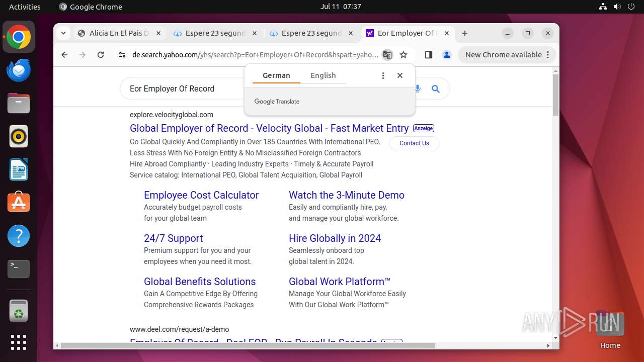Go forward in browser history
The image size is (644, 362).
point(83,55)
